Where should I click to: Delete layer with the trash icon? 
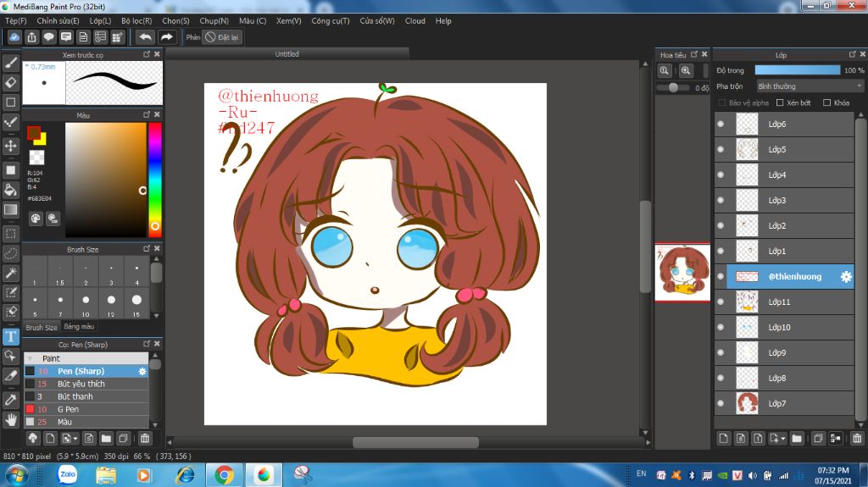pyautogui.click(x=857, y=439)
